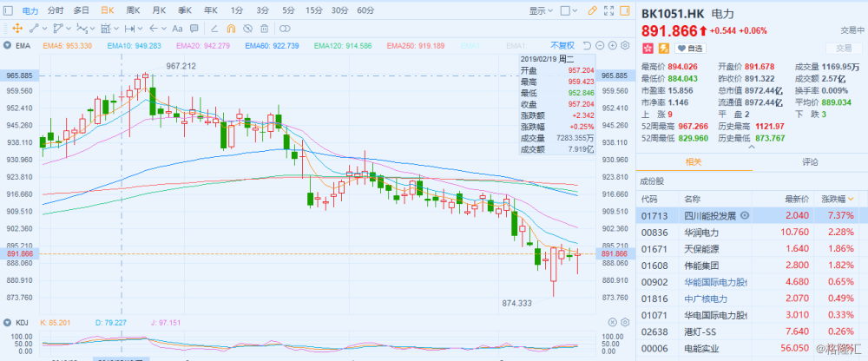Select the Aa text annotation tool
The height and width of the screenshot is (361, 868).
pos(178,29)
